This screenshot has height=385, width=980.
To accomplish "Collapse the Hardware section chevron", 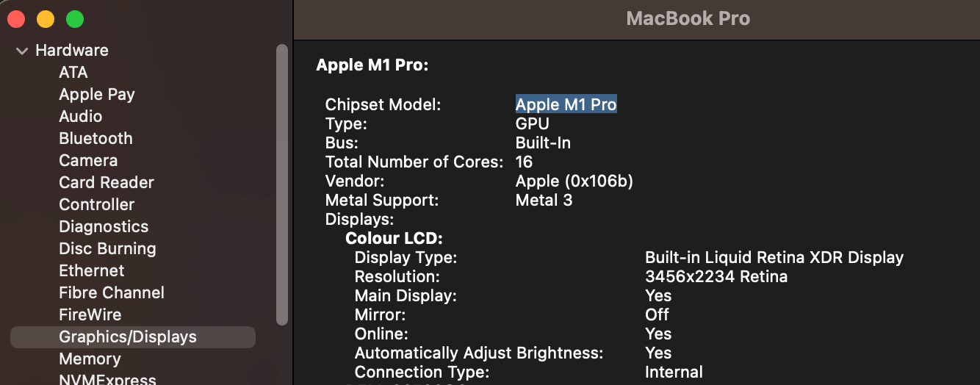I will (x=22, y=51).
